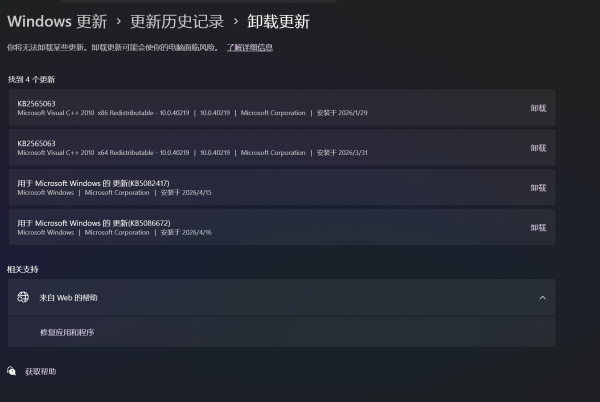
Task: Click the 用于 Microsoft Windows 的 更新(KB5086672) title
Action: 94,223
